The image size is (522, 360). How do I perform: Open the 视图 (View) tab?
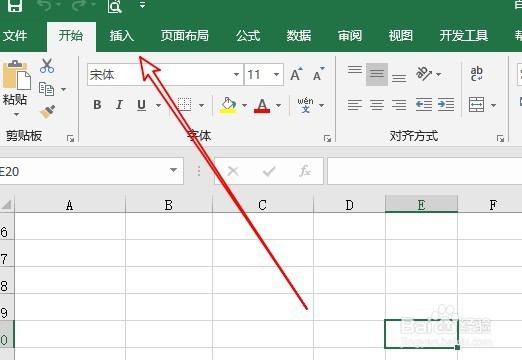[401, 36]
